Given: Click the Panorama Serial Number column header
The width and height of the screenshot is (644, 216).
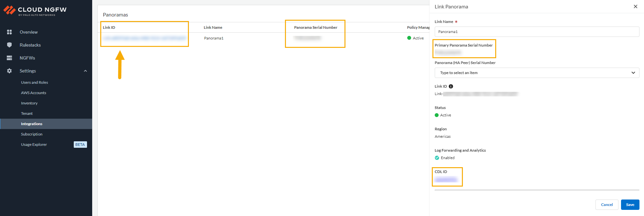Looking at the screenshot, I should (316, 27).
